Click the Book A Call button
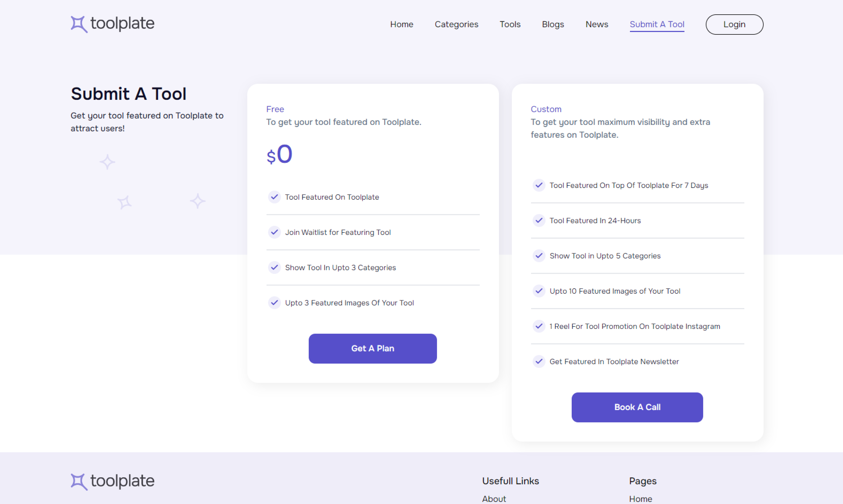The width and height of the screenshot is (843, 504). click(x=637, y=407)
